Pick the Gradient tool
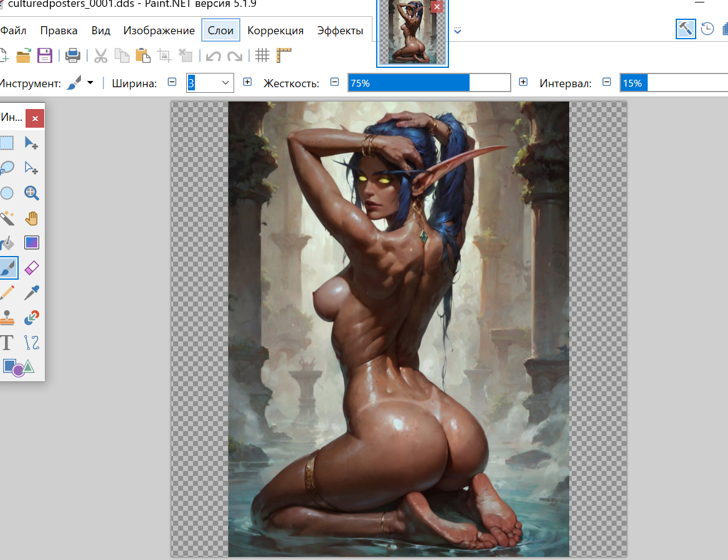This screenshot has height=560, width=728. coord(32,243)
